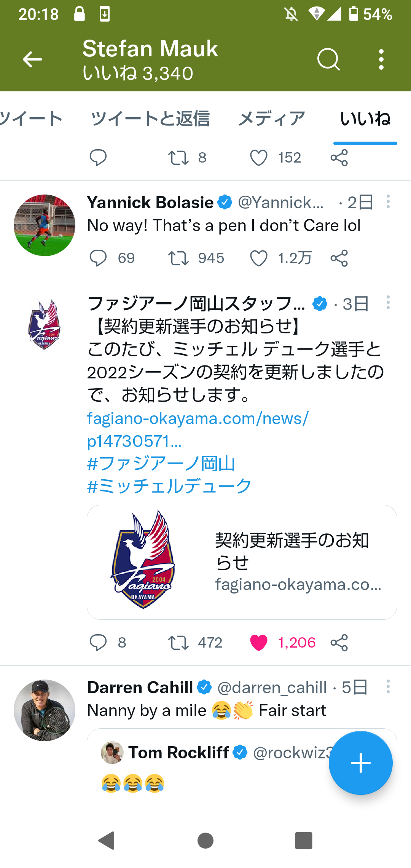The image size is (411, 868).
Task: Open the header three-dot overflow menu
Action: pos(381,59)
